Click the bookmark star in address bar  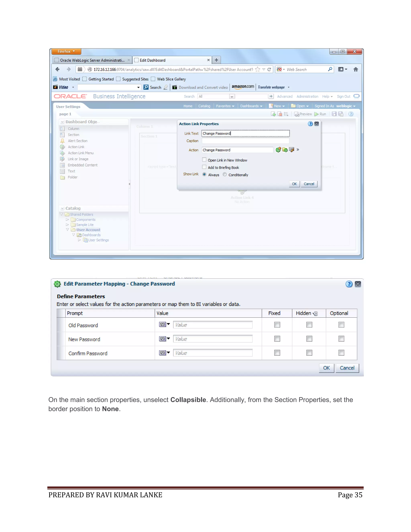[x=258, y=69]
